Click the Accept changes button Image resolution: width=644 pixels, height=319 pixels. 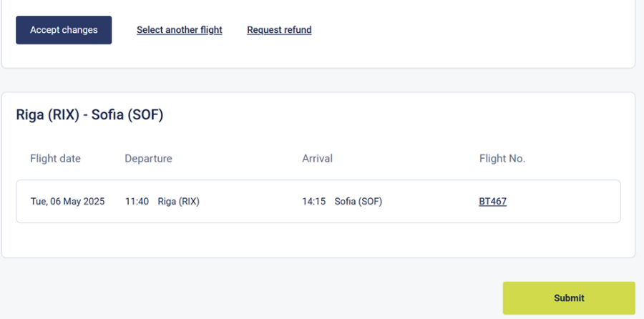(64, 30)
